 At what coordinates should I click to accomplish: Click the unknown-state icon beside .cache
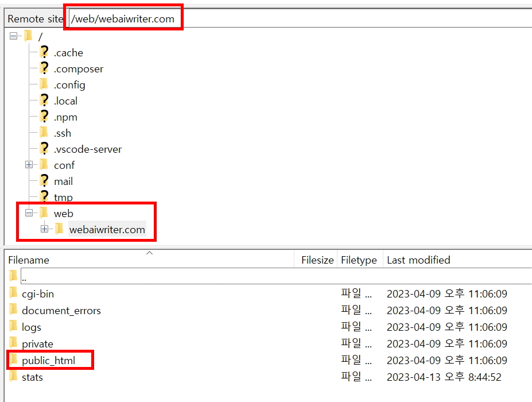coord(44,52)
